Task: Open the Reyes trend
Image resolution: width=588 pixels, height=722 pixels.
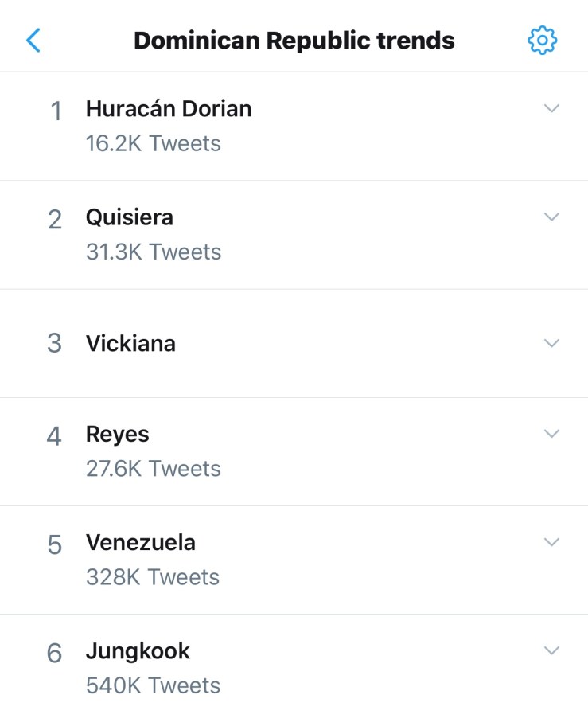Action: click(118, 435)
